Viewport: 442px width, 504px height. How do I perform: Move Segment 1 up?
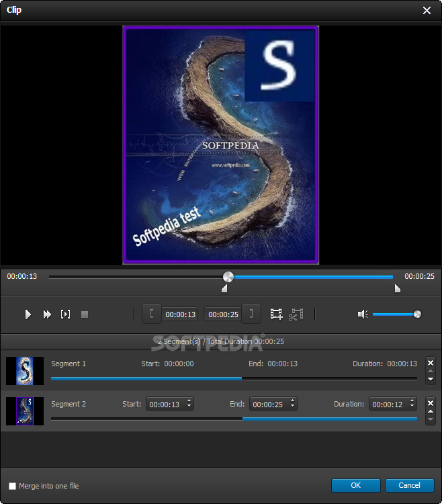431,371
